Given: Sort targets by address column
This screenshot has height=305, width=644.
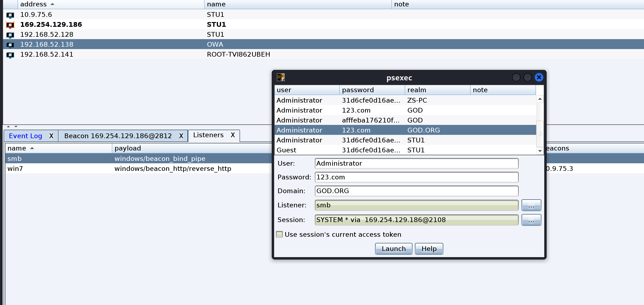Looking at the screenshot, I should (111, 4).
